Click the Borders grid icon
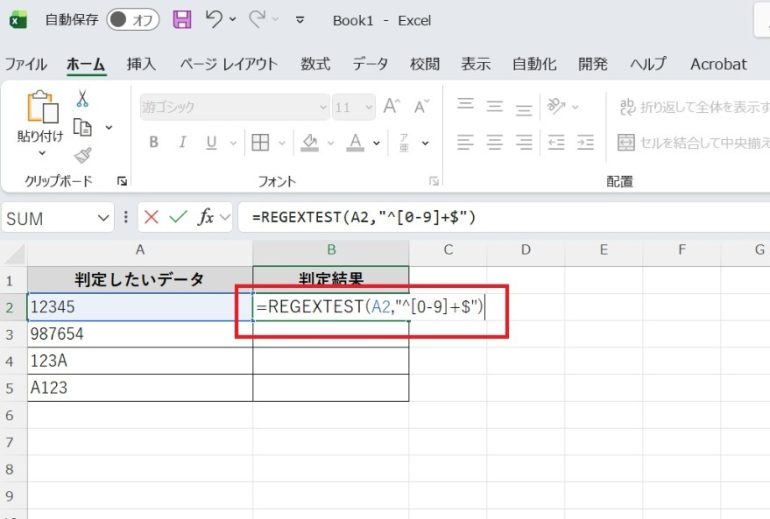Screen dimensions: 770x519 click(260, 142)
